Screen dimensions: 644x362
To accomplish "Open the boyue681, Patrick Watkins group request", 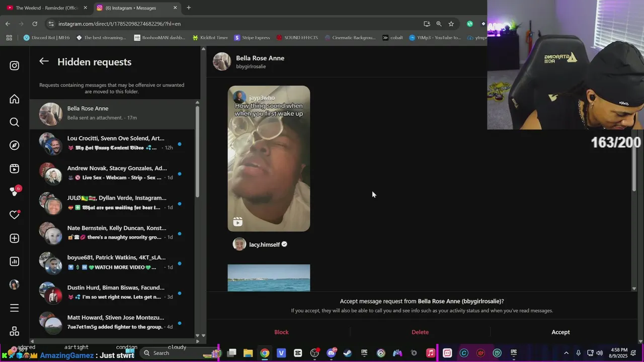I will 112,262.
